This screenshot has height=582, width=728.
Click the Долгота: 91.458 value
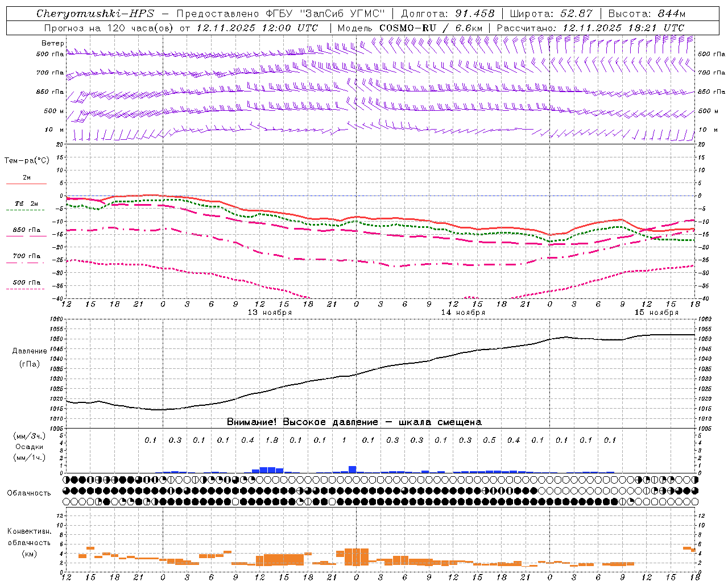pos(448,14)
